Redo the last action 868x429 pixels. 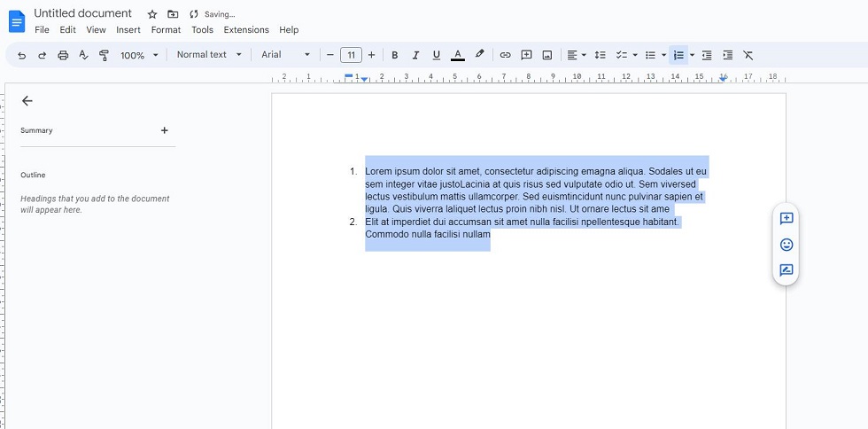tap(43, 55)
